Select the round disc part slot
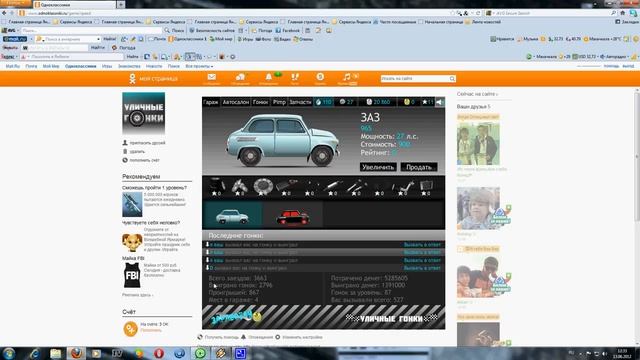Image resolution: width=640 pixels, height=360 pixels. pyautogui.click(x=263, y=187)
